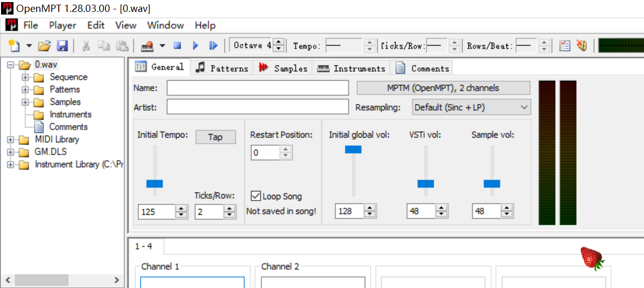Expand the Patterns tree node

click(x=24, y=89)
